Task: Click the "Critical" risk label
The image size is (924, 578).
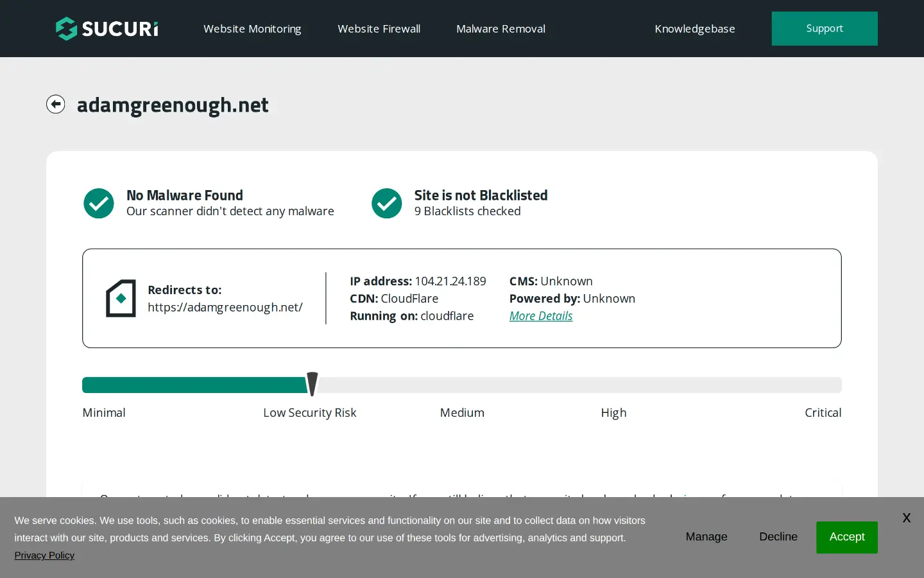Action: (823, 413)
